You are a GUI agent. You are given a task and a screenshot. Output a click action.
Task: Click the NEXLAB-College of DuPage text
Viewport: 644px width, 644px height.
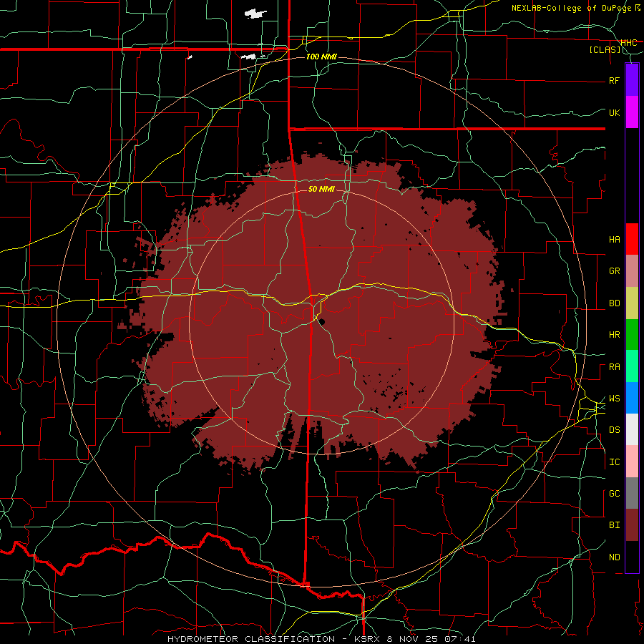coord(570,8)
